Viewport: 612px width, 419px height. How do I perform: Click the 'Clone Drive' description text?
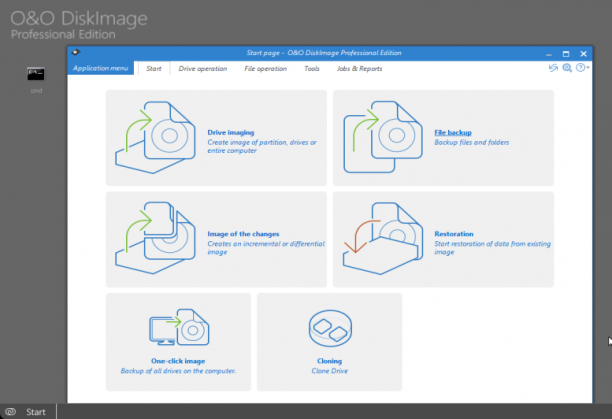click(x=329, y=371)
